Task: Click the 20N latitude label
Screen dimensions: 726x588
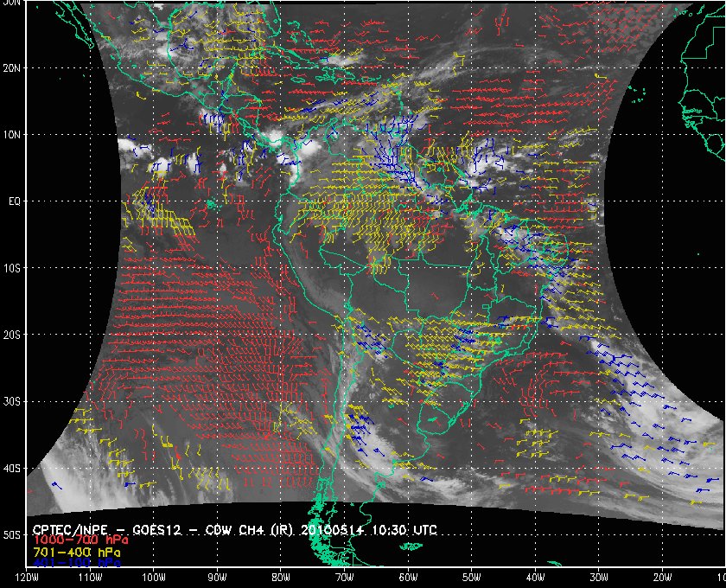Action: click(12, 68)
